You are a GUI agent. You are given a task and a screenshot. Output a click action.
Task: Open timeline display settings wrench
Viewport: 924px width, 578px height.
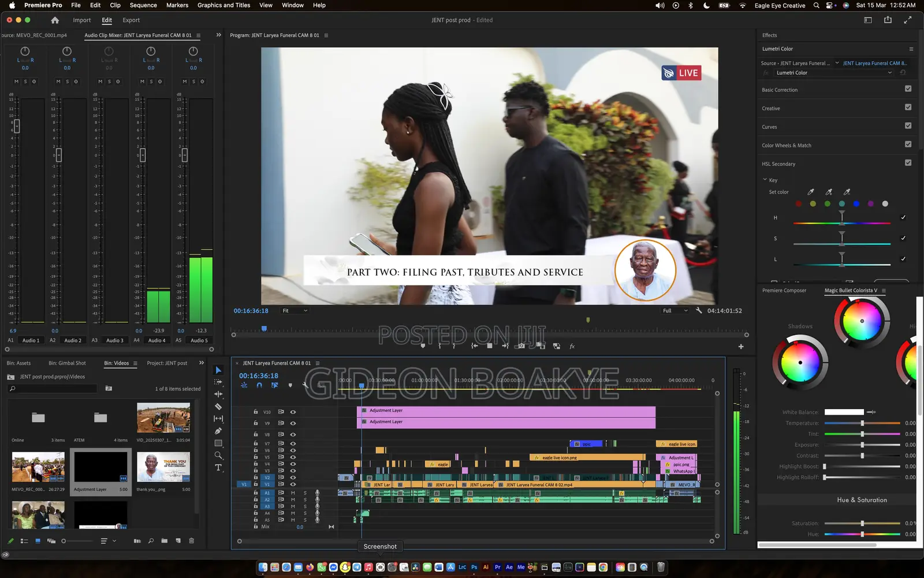point(305,385)
